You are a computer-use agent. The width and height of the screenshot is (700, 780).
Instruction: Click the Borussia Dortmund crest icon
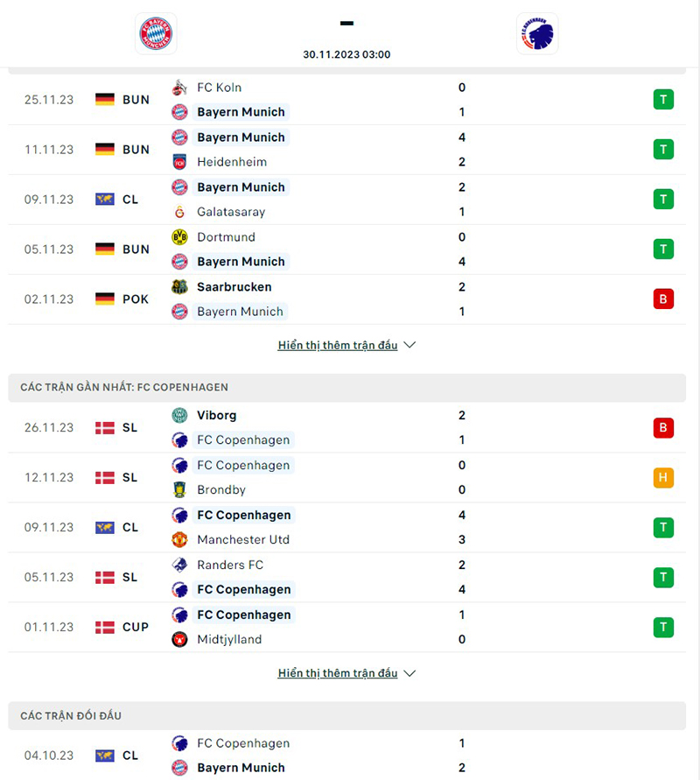[x=179, y=236]
